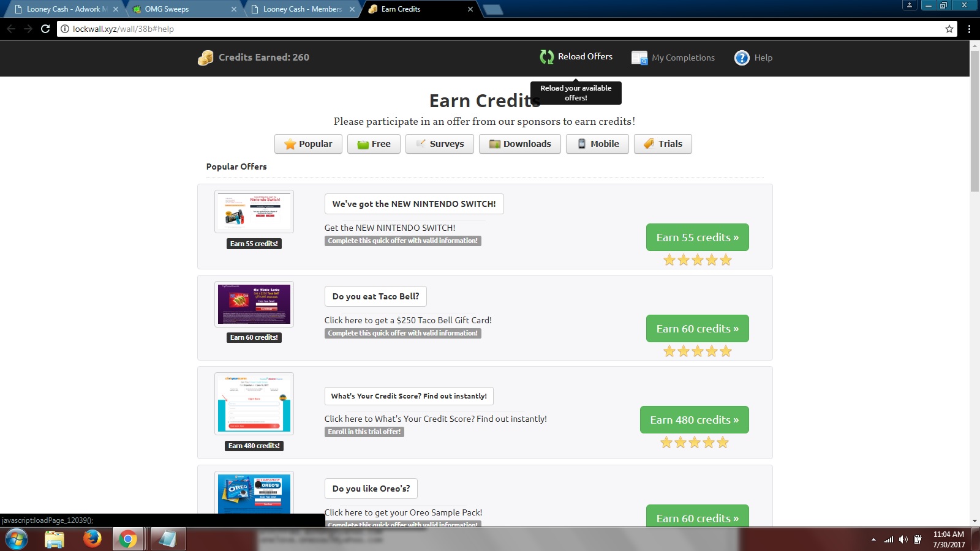
Task: Show Downloads offers
Action: (520, 144)
